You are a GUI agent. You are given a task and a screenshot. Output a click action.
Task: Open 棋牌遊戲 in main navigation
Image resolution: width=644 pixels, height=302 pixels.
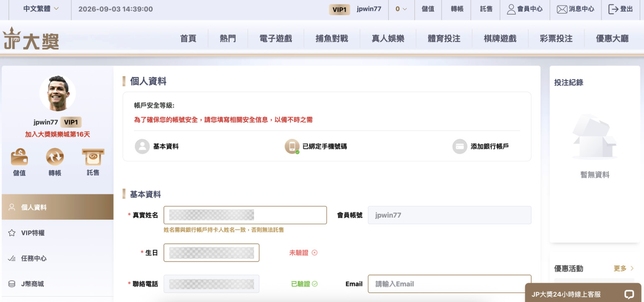click(500, 39)
